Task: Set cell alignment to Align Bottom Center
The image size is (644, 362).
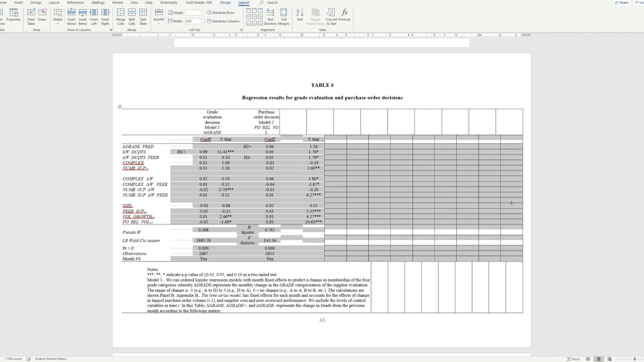Action: 254,23
